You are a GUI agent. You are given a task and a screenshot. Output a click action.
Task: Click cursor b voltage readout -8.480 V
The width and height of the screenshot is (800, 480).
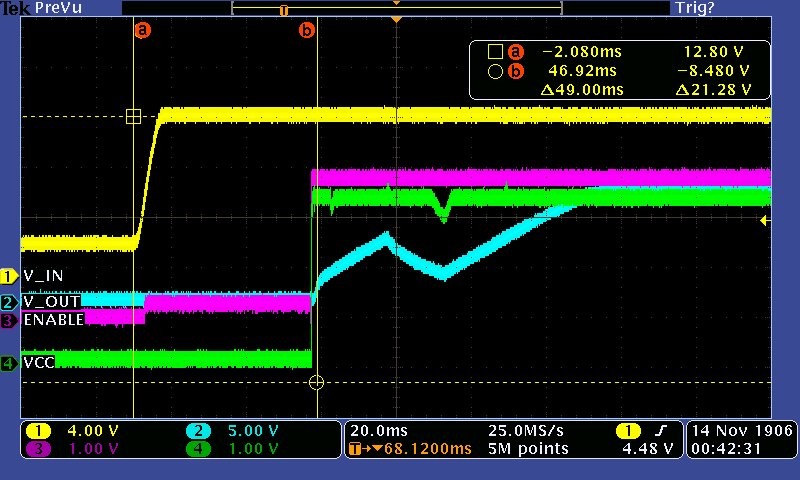click(x=713, y=71)
